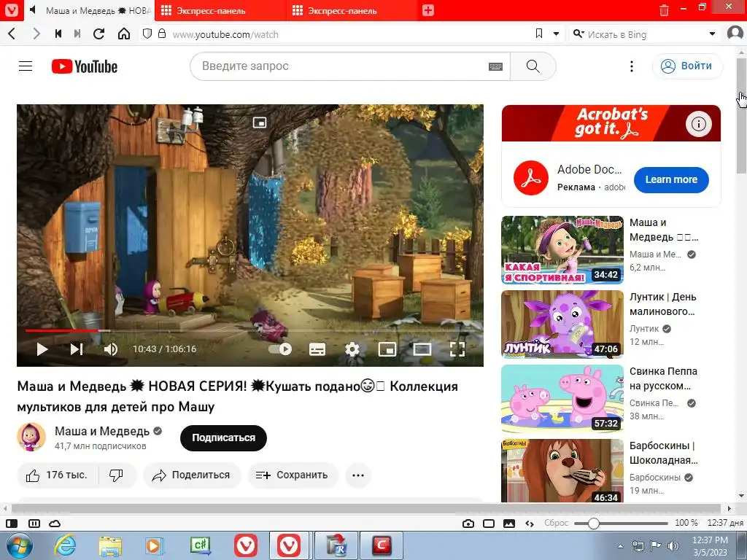The width and height of the screenshot is (747, 560).
Task: Open page actions code icon
Action: [530, 524]
